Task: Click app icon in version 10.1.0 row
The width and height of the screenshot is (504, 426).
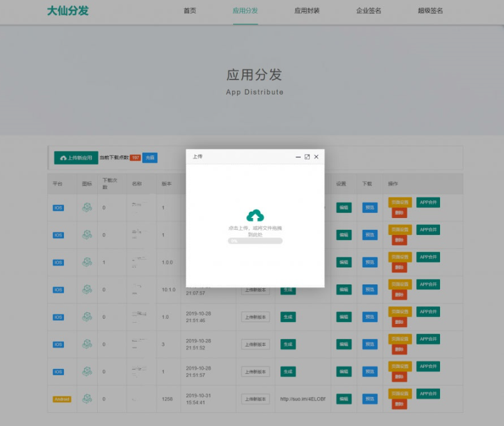Action: [87, 289]
